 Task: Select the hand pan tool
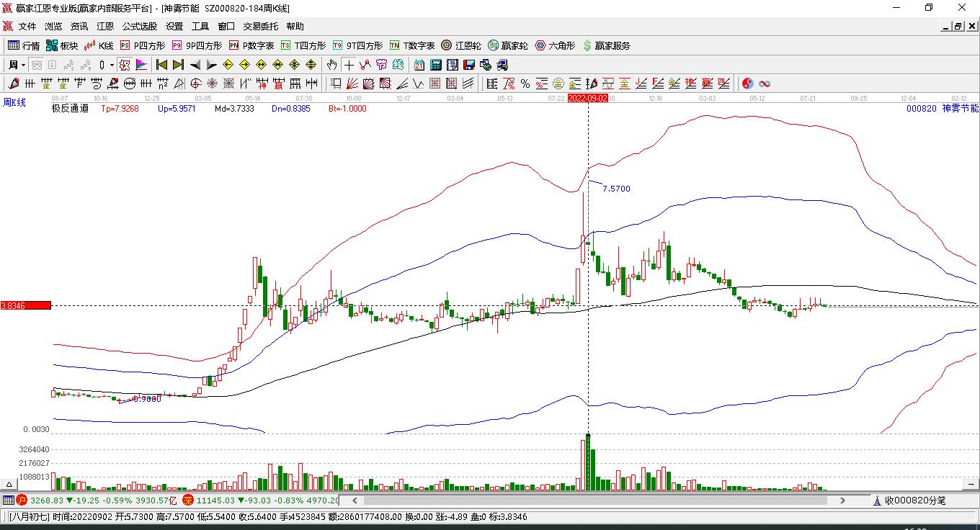(332, 65)
